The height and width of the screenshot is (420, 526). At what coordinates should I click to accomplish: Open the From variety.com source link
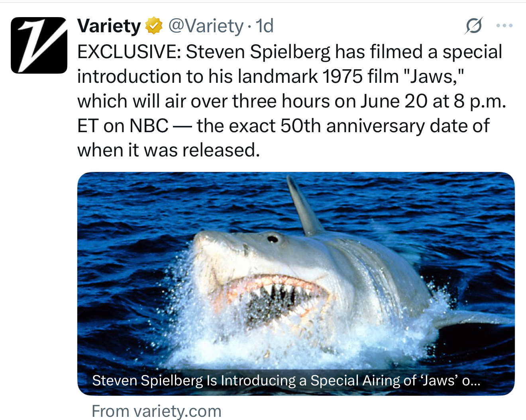click(x=156, y=411)
